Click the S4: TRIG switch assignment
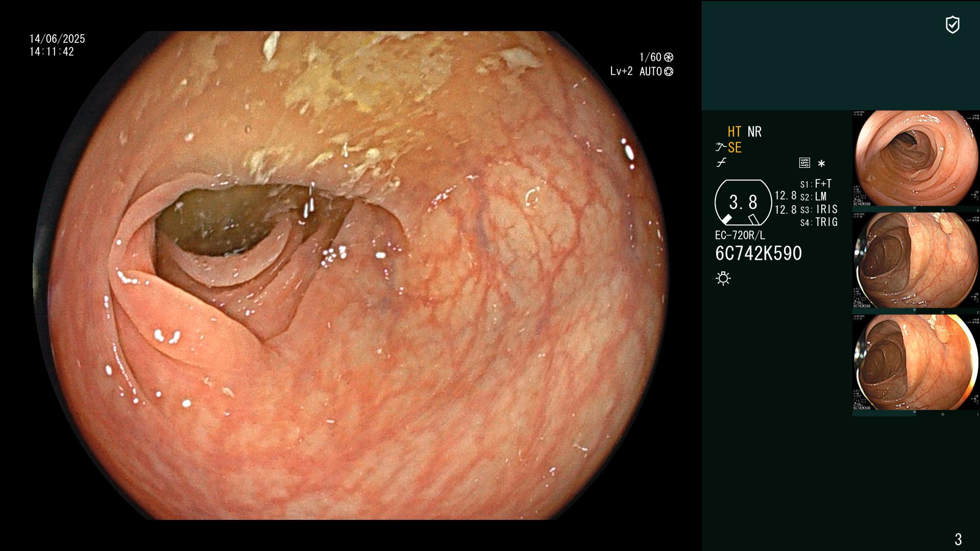This screenshot has height=551, width=980. pos(819,222)
